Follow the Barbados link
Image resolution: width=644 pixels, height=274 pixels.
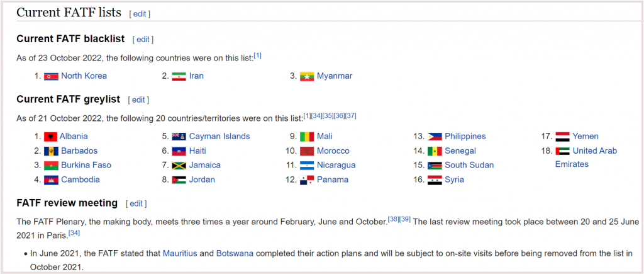[x=79, y=151]
